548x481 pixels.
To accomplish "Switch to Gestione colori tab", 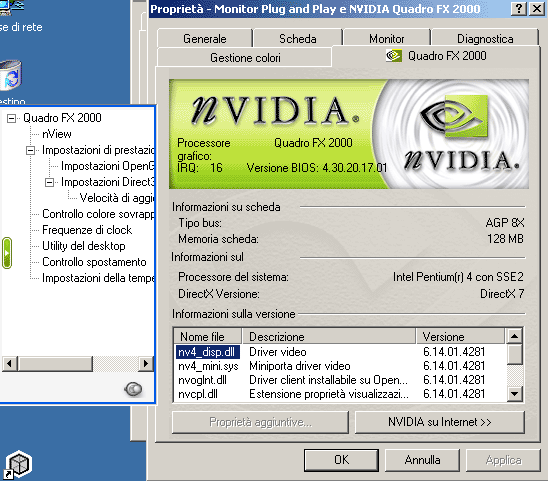I will pos(245,57).
